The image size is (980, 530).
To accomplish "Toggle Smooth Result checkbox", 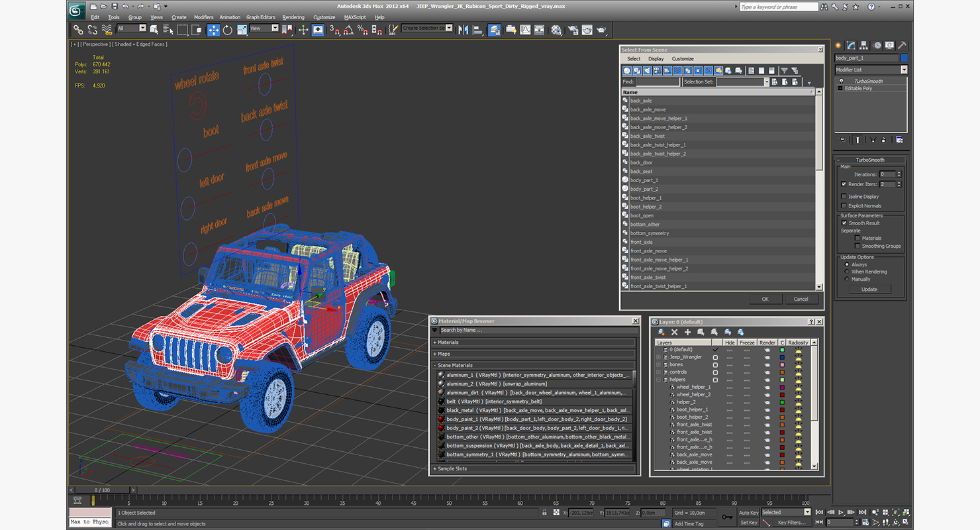I will point(844,223).
